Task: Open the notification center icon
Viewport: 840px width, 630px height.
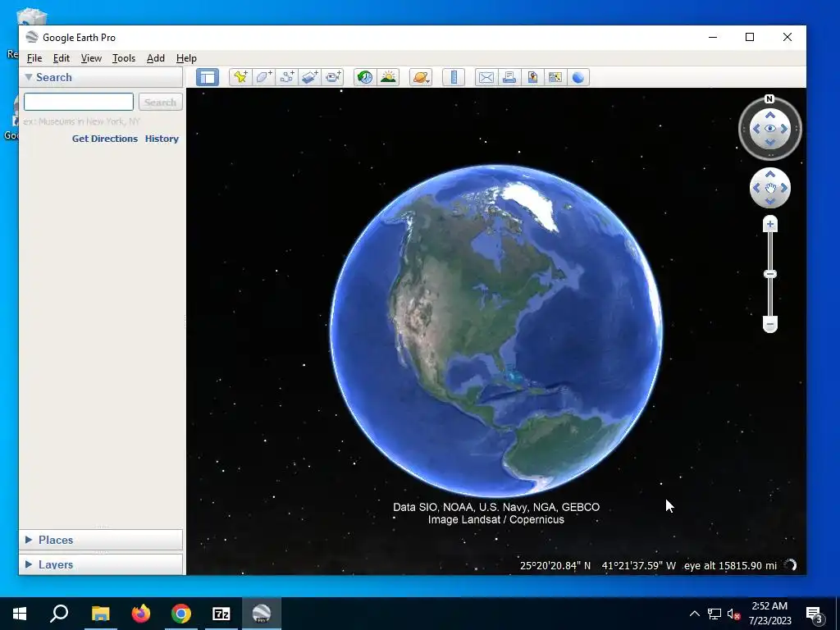Action: 815,614
